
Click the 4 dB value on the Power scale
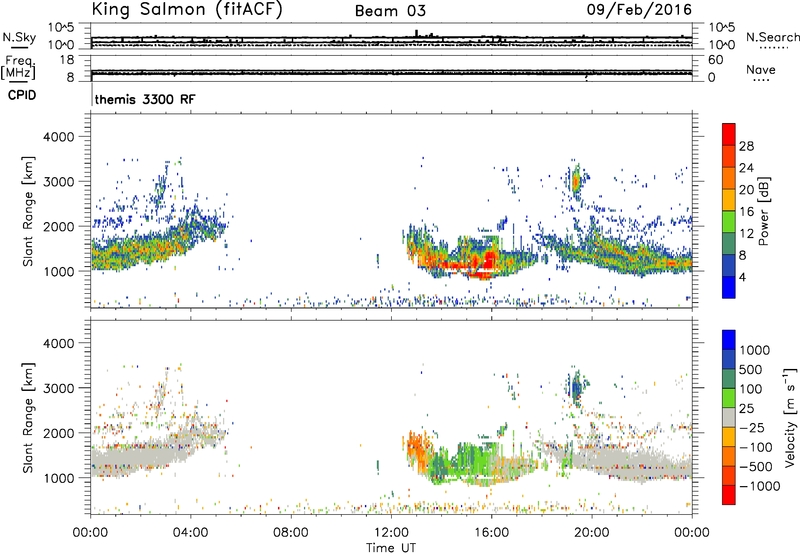click(742, 277)
